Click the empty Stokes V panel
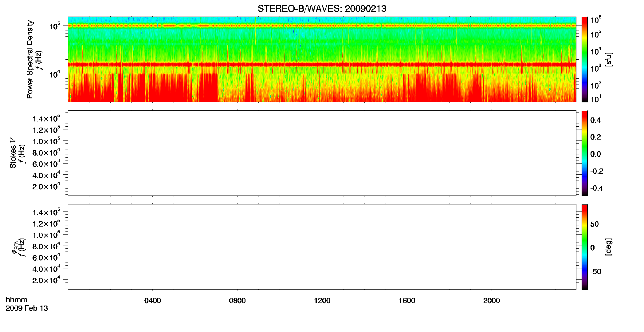 (322, 153)
